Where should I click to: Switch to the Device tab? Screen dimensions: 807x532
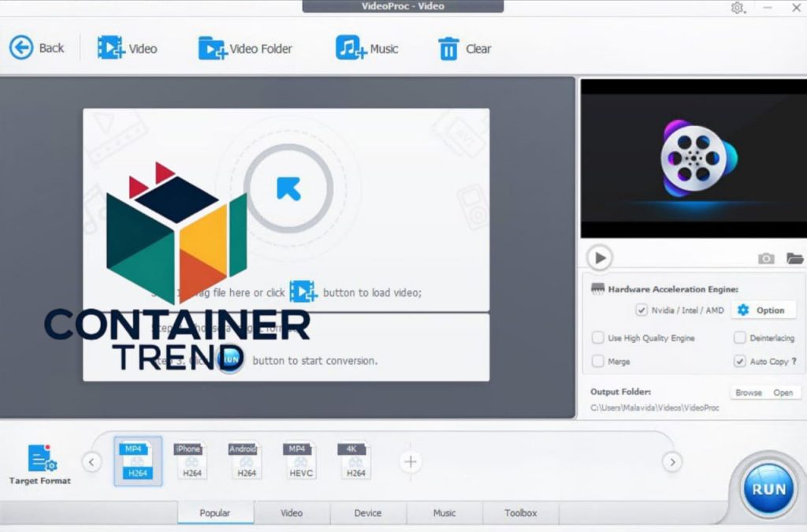tap(368, 512)
